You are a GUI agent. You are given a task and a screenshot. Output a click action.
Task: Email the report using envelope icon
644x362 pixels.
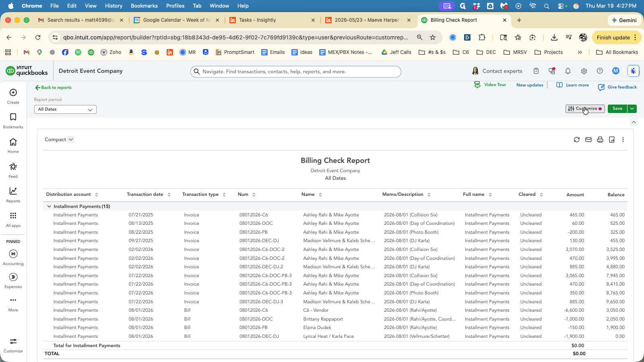pos(588,140)
